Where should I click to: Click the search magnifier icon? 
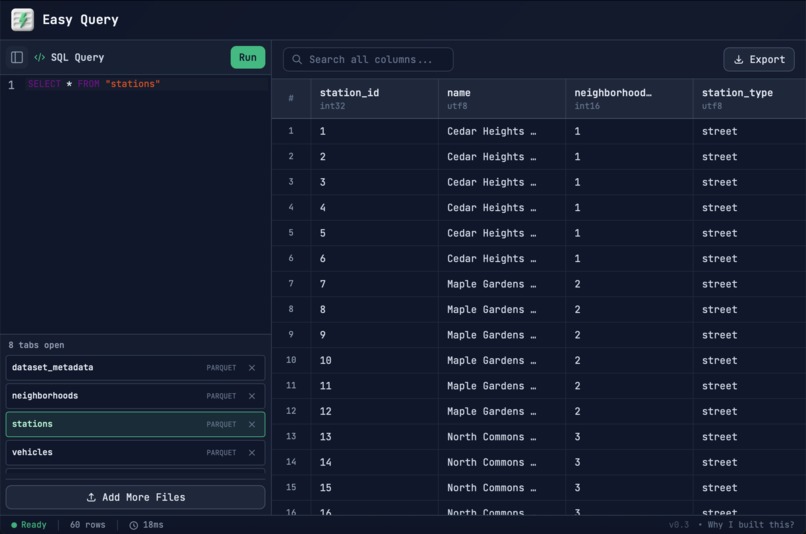[297, 60]
